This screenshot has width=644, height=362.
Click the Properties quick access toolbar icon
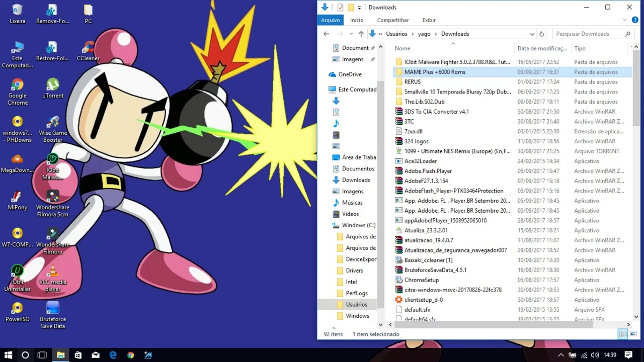[x=340, y=8]
